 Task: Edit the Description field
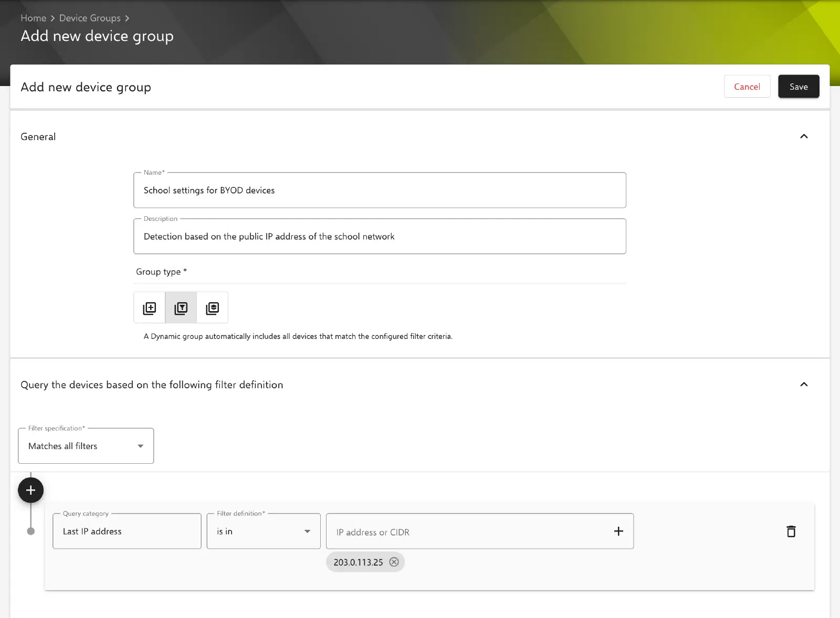point(380,237)
